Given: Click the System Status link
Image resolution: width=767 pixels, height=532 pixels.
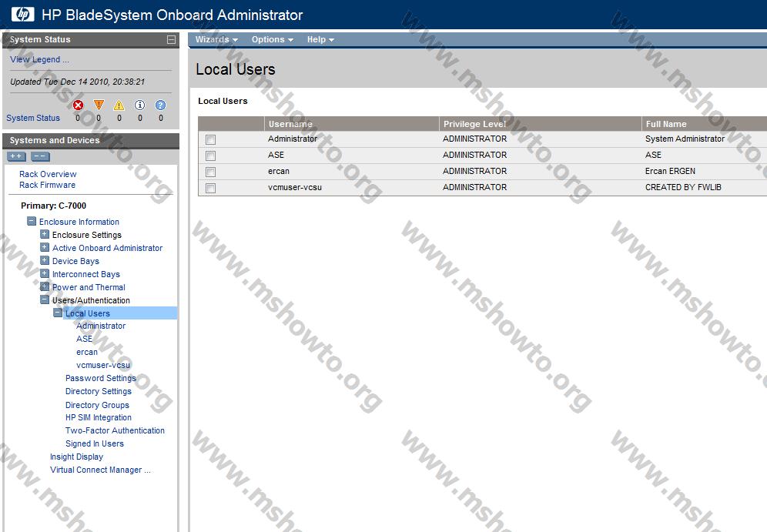Looking at the screenshot, I should [x=33, y=118].
